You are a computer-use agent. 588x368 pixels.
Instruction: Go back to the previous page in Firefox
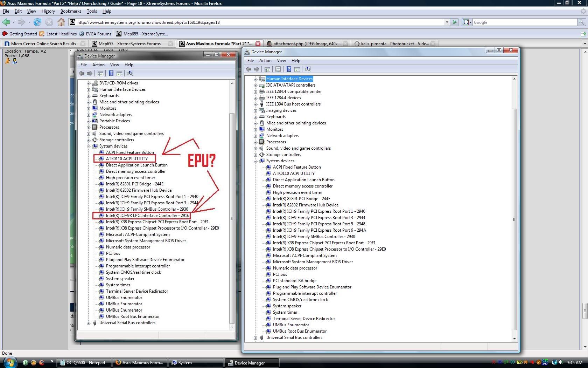pos(6,22)
